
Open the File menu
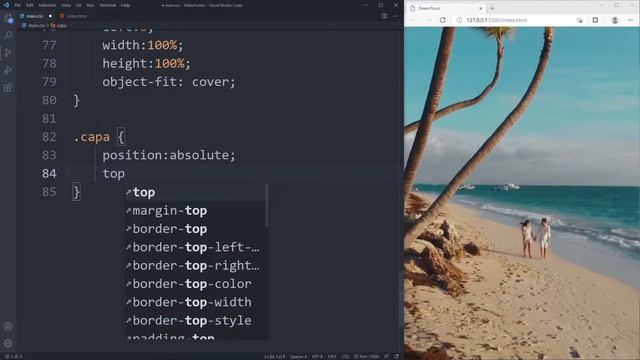tap(18, 5)
